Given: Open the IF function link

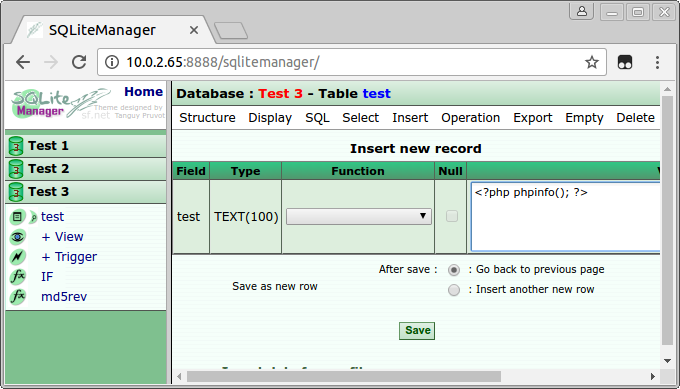Looking at the screenshot, I should 47,277.
